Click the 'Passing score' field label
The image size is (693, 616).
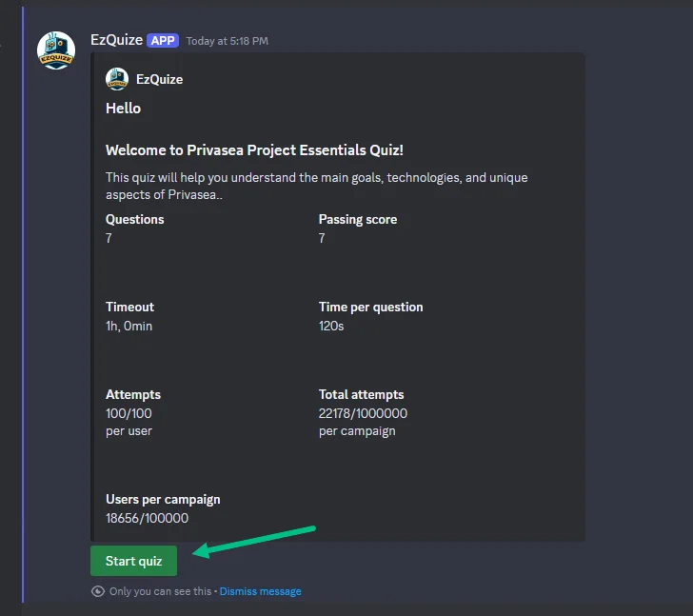click(358, 219)
